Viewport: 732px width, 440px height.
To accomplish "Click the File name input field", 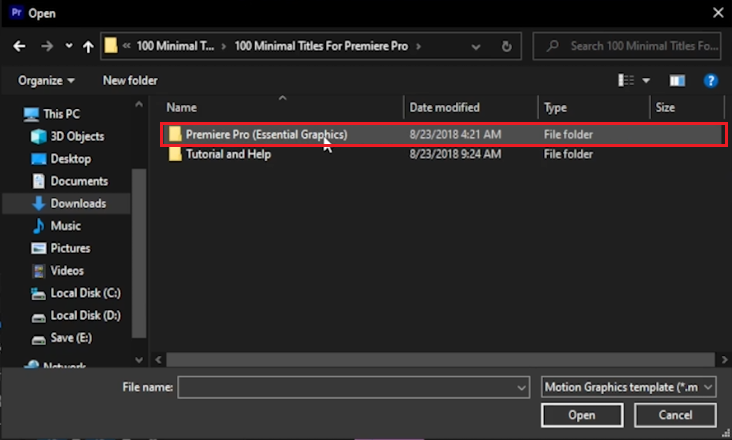I will click(353, 387).
